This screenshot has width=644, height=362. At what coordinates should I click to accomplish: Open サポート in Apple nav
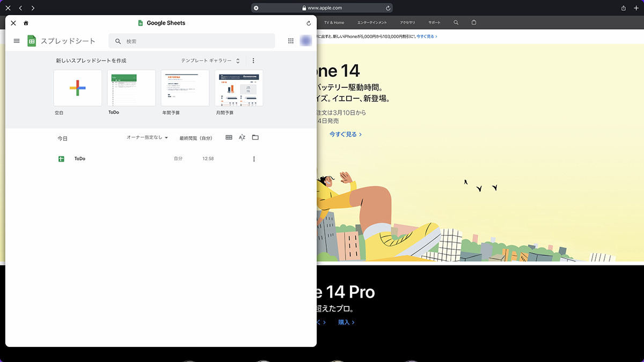[434, 23]
